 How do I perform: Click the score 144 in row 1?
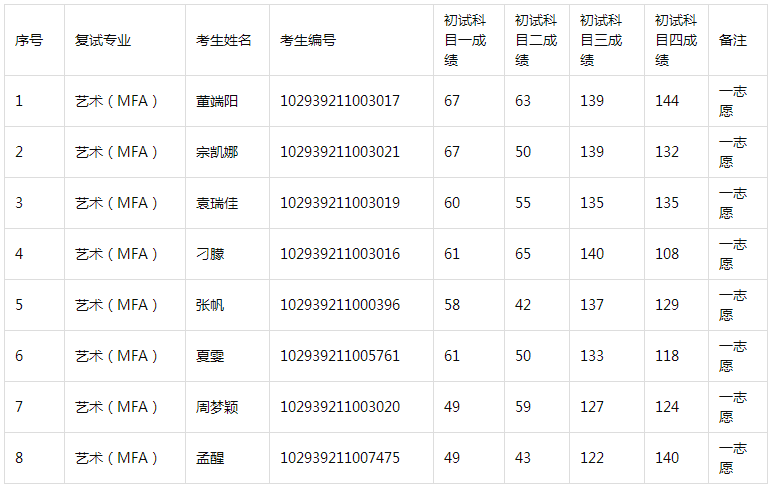[x=667, y=101]
